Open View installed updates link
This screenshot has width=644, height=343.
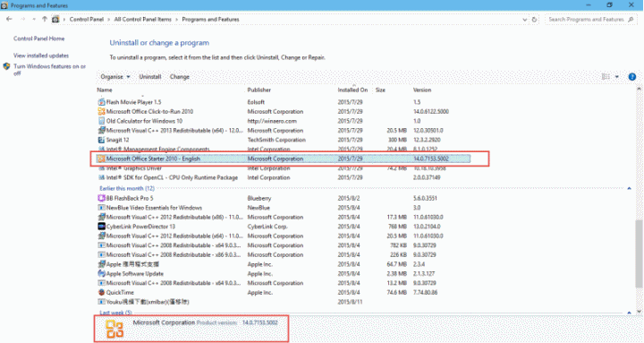[x=41, y=56]
